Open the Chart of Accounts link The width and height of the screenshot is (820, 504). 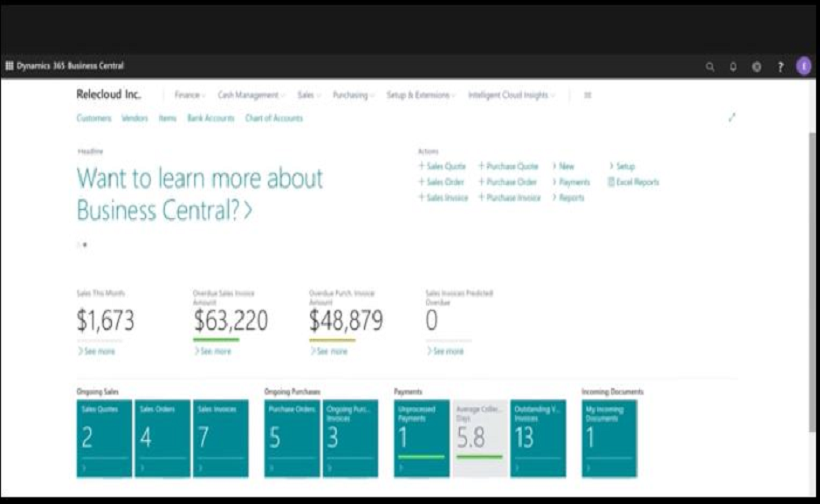[274, 118]
